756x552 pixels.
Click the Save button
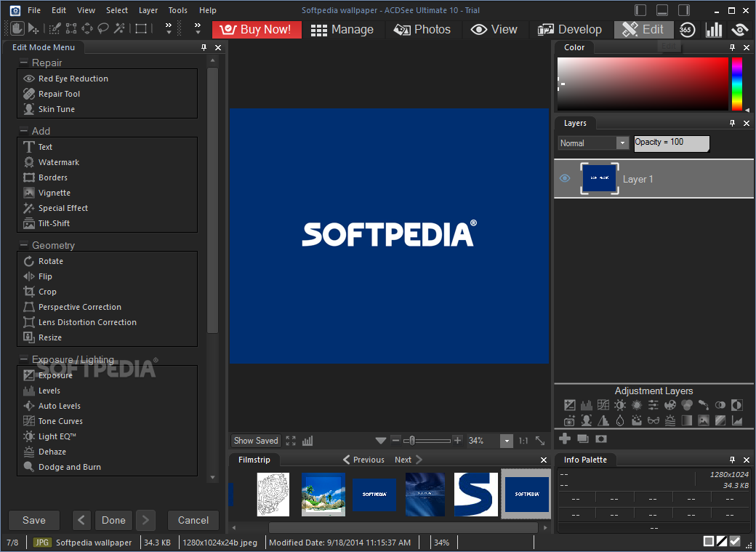click(x=33, y=520)
